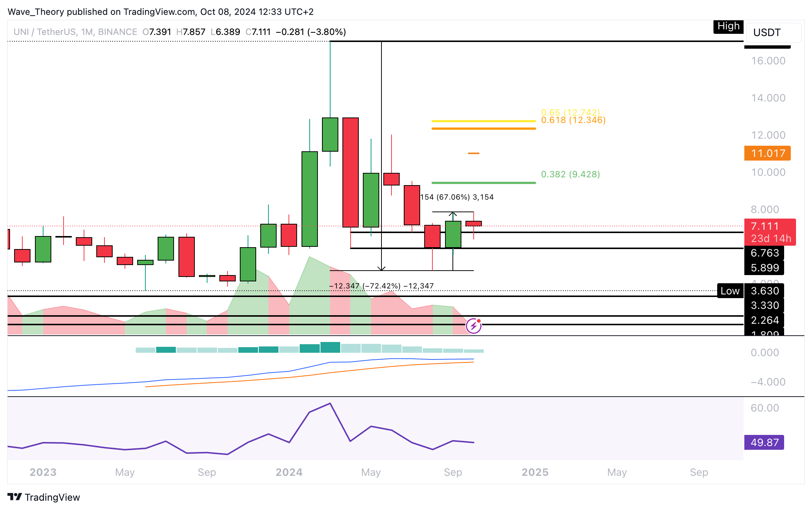Click the small orange dash marker near 11.017
Screen dimensions: 812x510
(x=473, y=153)
